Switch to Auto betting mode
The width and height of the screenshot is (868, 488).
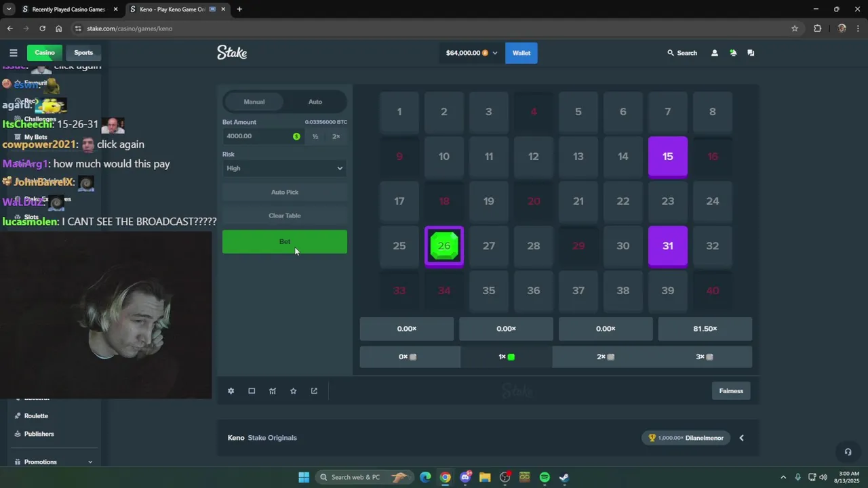tap(315, 102)
